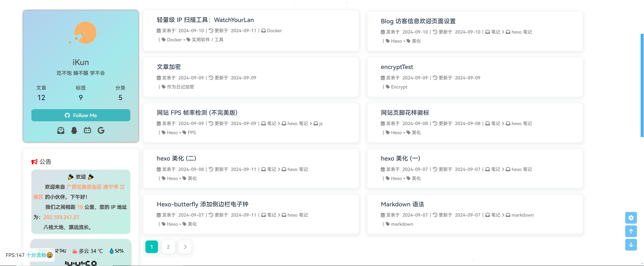This screenshot has height=266, width=644.
Task: Click the scroll-to-bottom arrow button
Action: click(631, 245)
